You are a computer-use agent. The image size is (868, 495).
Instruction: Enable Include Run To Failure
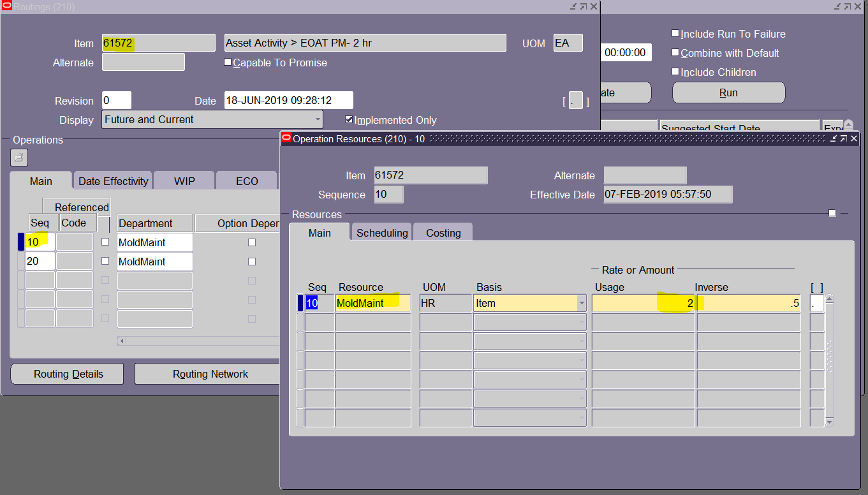(675, 34)
